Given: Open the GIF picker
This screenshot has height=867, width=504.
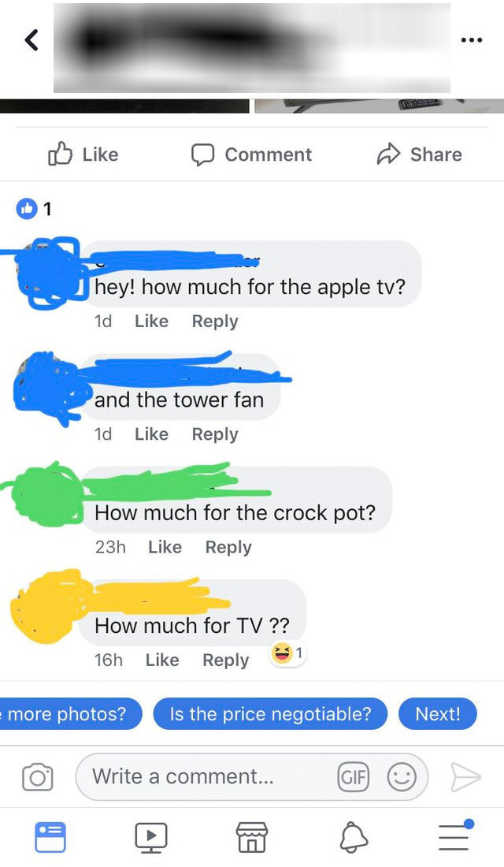Looking at the screenshot, I should click(353, 777).
